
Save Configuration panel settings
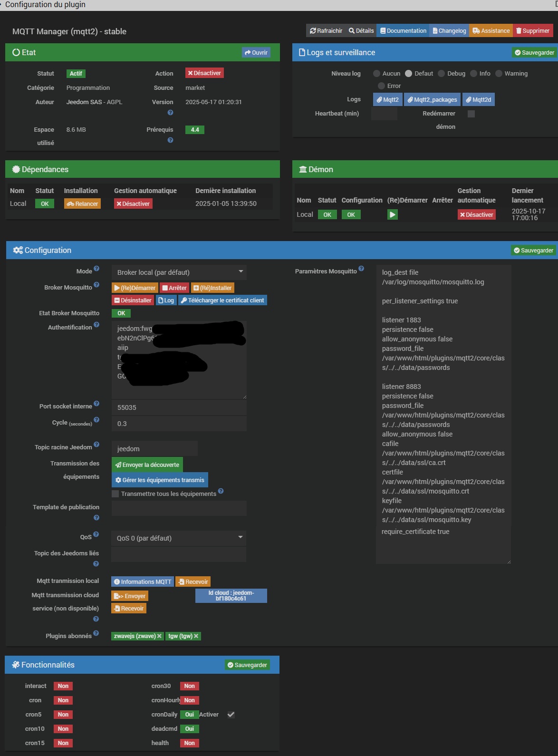tap(533, 251)
